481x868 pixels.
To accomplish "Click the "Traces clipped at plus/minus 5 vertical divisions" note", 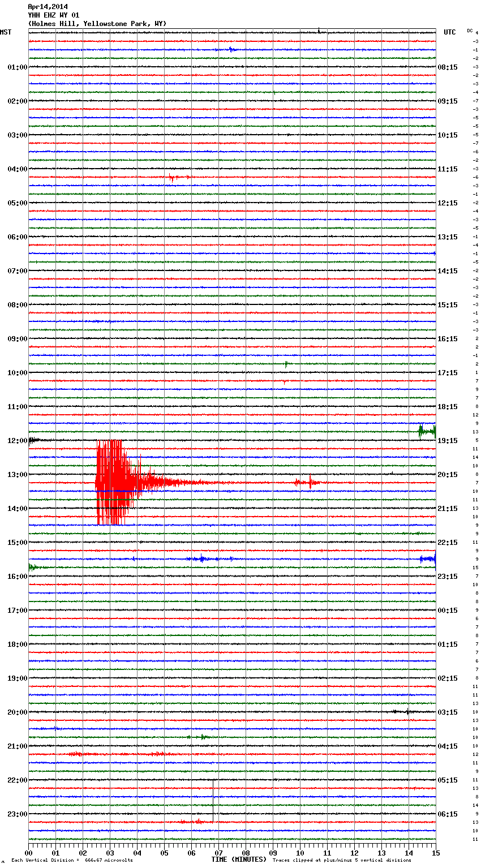I will 342,861.
